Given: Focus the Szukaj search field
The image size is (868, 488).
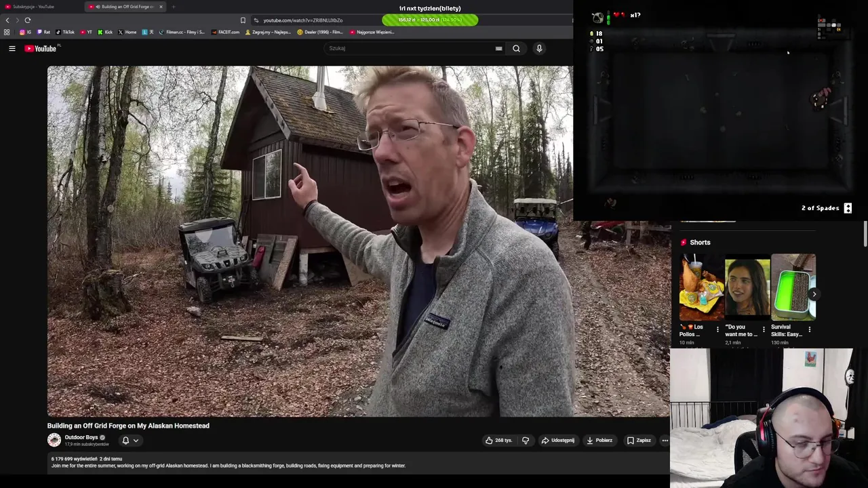Looking at the screenshot, I should click(x=410, y=48).
